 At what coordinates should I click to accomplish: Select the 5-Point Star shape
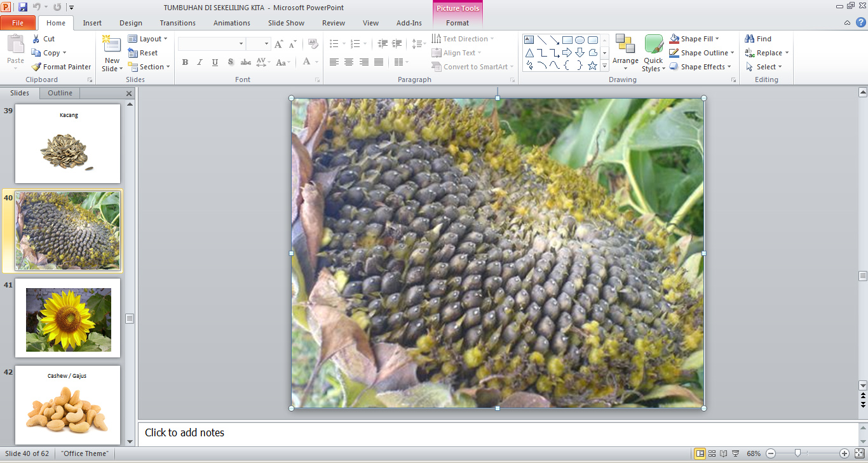point(593,66)
